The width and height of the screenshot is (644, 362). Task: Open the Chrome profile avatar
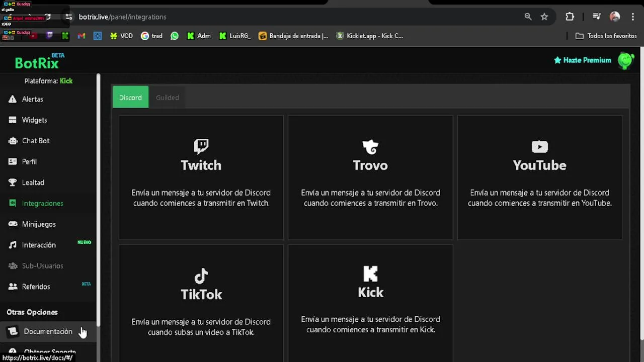coord(615,17)
